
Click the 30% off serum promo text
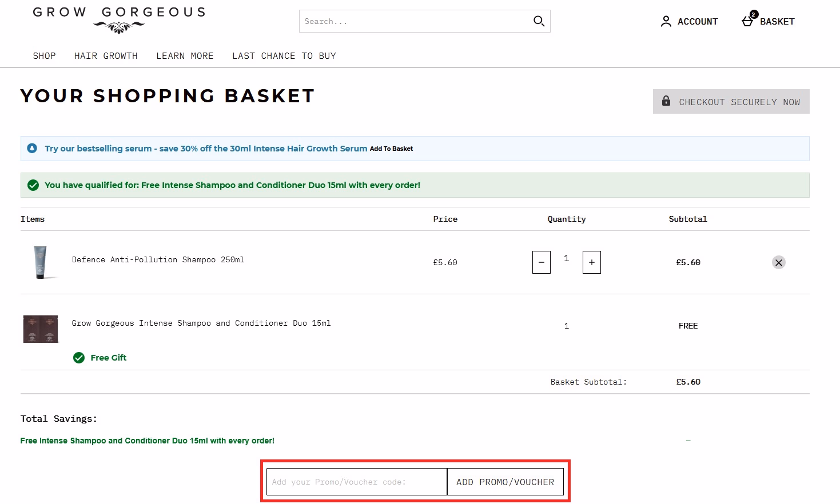point(206,149)
